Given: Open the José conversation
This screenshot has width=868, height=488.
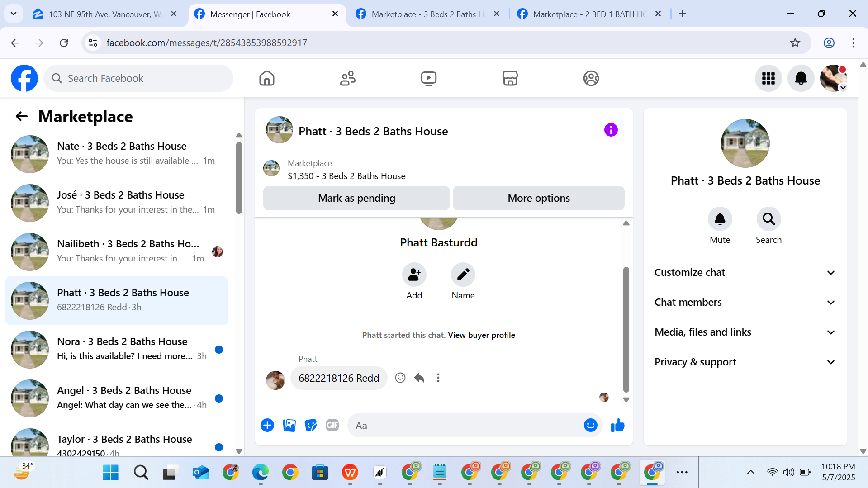Looking at the screenshot, I should [x=117, y=203].
